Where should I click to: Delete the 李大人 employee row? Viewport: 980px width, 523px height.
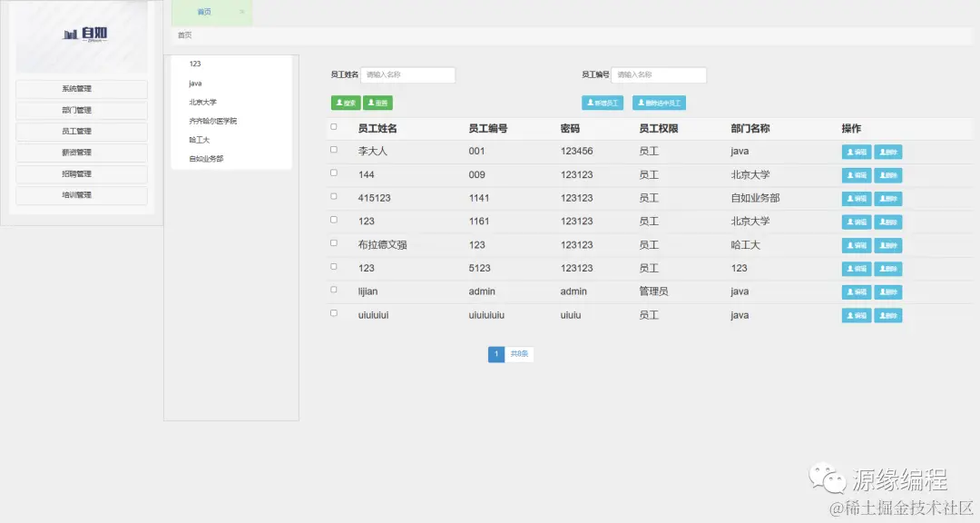click(887, 152)
